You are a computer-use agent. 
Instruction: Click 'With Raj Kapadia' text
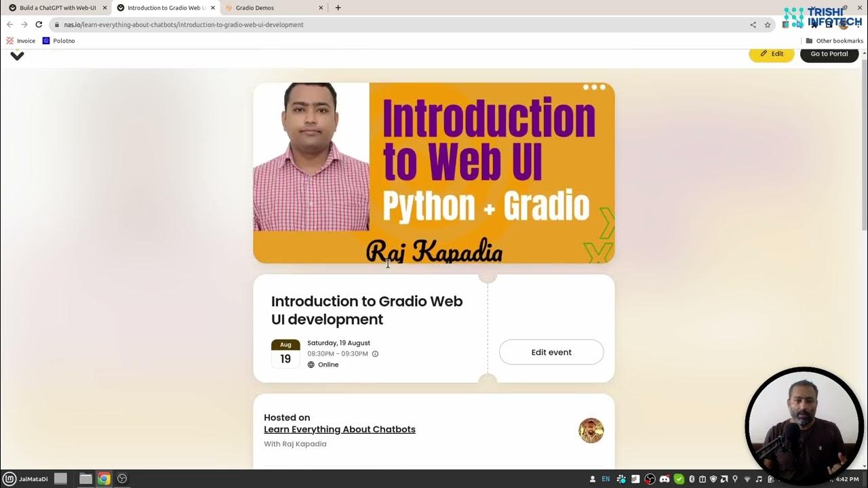coord(295,444)
